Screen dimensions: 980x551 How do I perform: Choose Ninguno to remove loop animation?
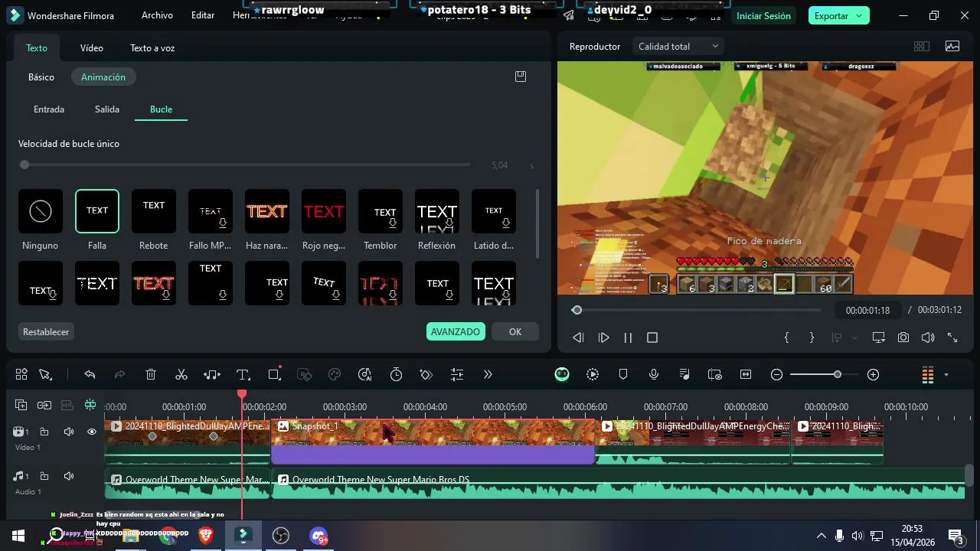click(x=41, y=211)
